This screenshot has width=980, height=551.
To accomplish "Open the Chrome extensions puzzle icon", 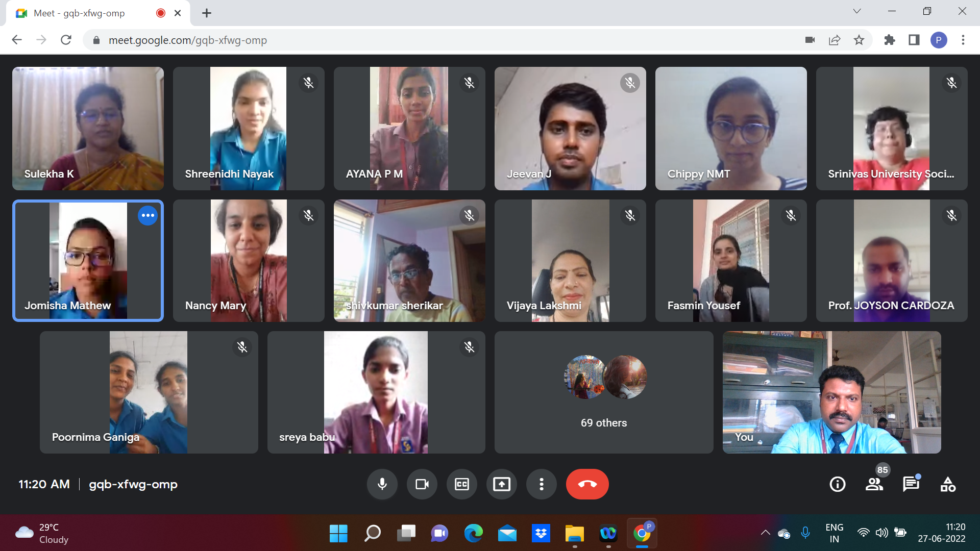I will [x=889, y=40].
